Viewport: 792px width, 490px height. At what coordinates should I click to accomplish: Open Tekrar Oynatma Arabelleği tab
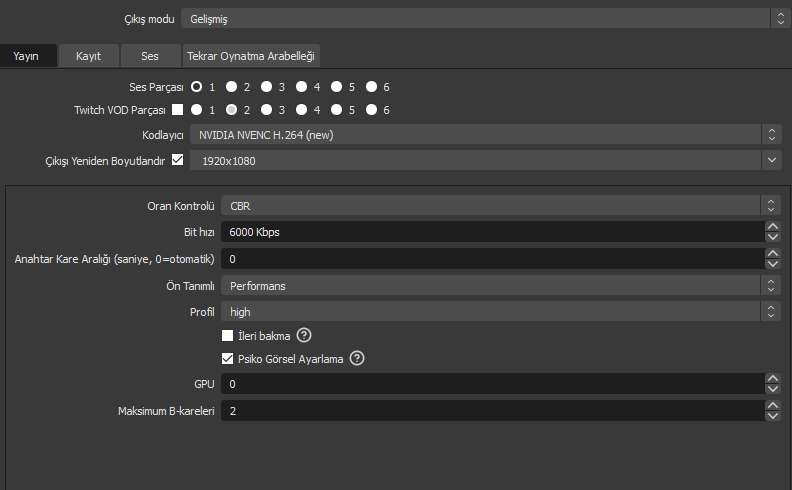[251, 56]
